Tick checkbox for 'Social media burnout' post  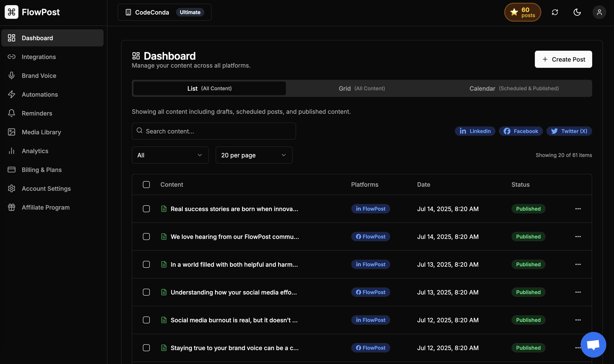[146, 320]
